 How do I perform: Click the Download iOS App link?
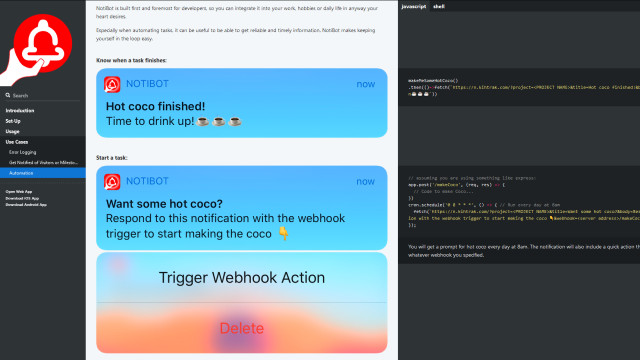tap(22, 198)
